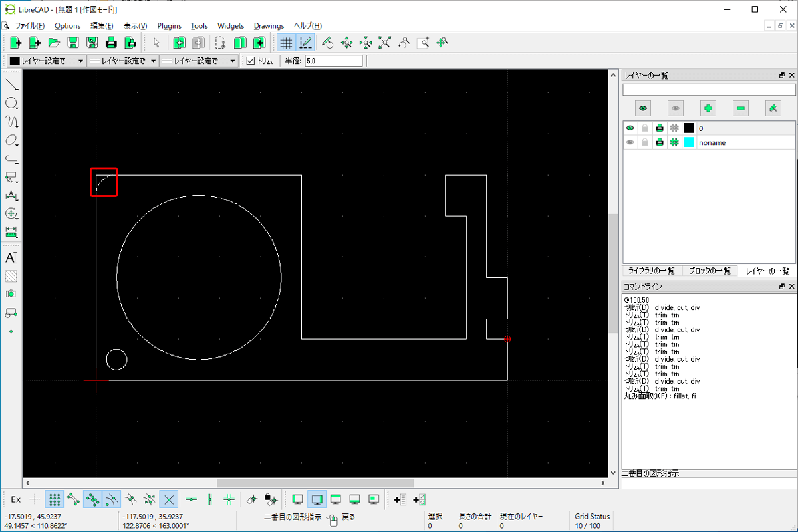The height and width of the screenshot is (532, 798).
Task: Print the current drawing
Action: tap(112, 43)
